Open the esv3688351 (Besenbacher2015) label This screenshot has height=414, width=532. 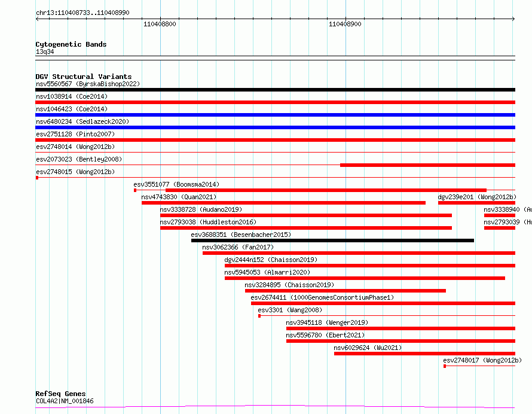[x=241, y=235]
